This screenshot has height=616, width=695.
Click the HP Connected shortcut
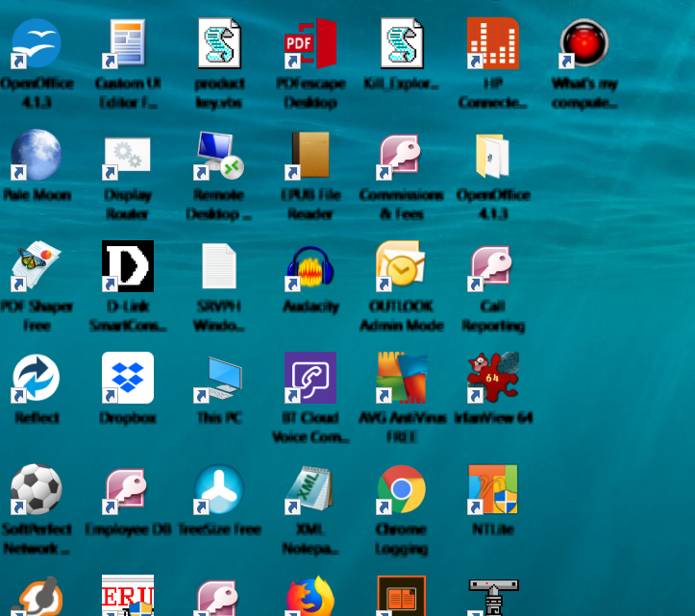coord(492,44)
